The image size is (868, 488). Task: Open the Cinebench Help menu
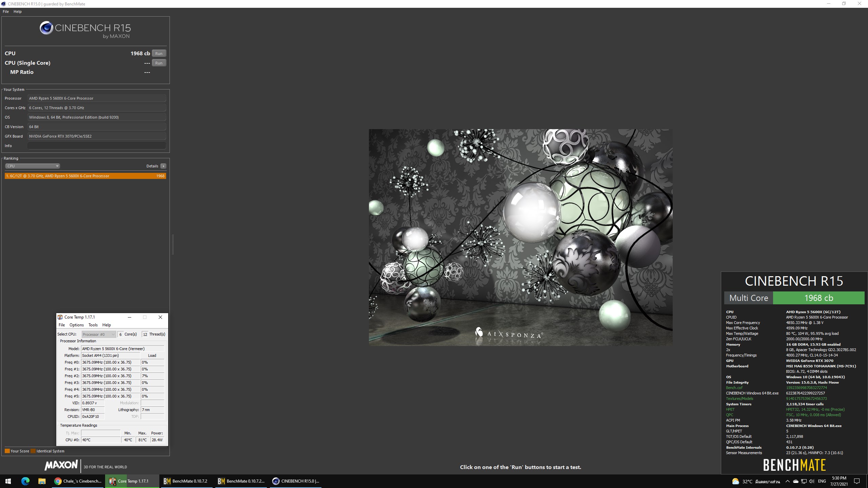[18, 12]
